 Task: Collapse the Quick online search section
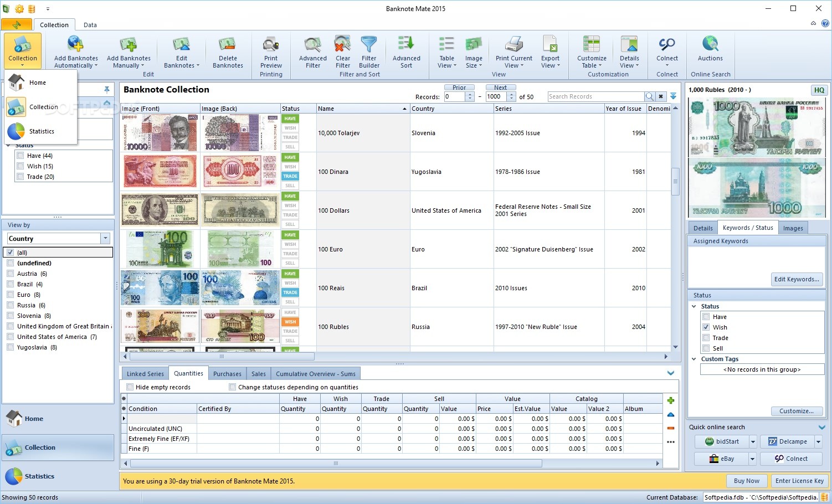(822, 427)
